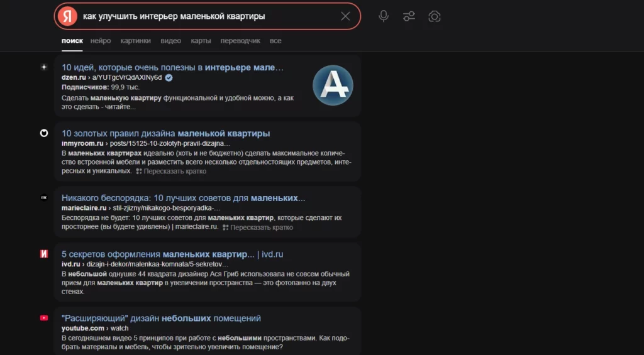Click the verified badge next to the dzen.ru URL

(x=169, y=77)
